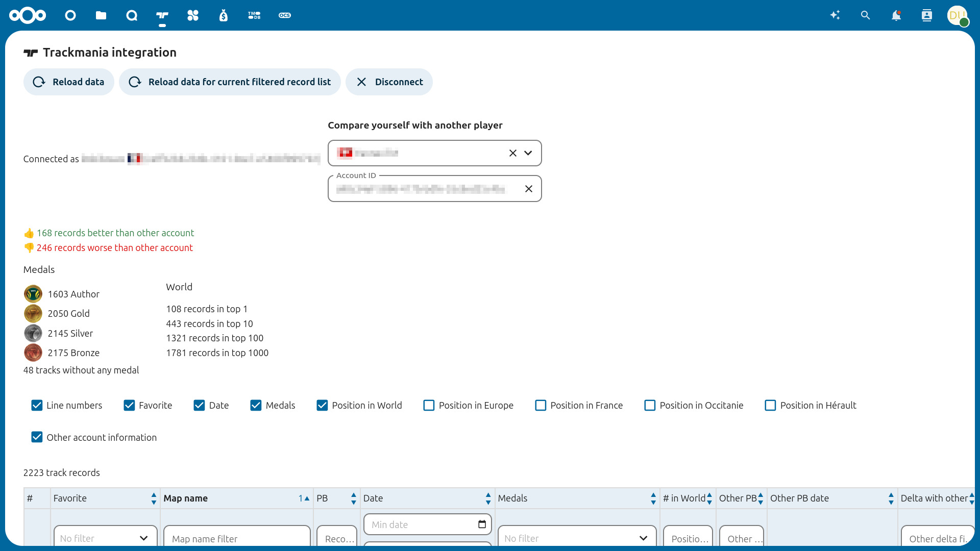Open the Medals column filter dropdown
The width and height of the screenshot is (980, 551).
pyautogui.click(x=575, y=538)
